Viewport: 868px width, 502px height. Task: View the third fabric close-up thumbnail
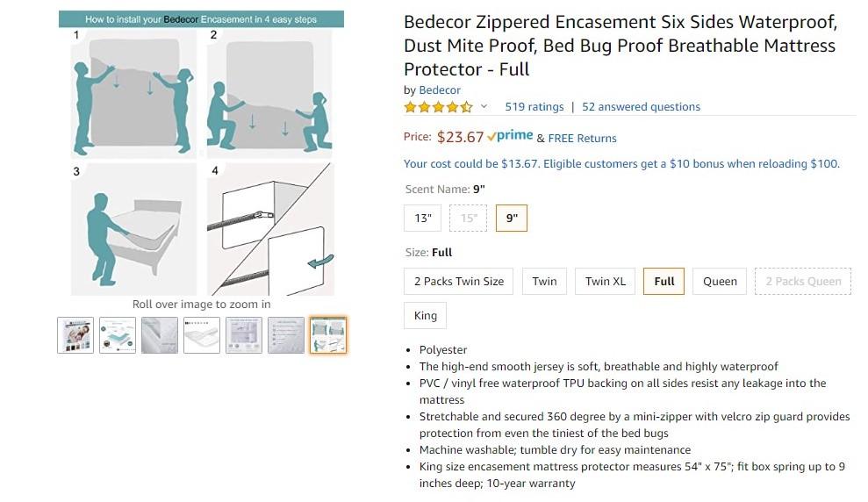coord(160,335)
